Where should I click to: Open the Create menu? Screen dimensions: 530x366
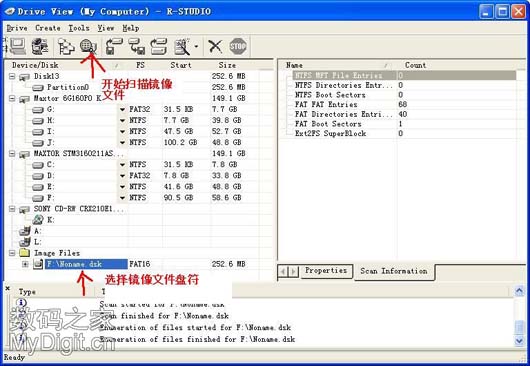(x=48, y=28)
